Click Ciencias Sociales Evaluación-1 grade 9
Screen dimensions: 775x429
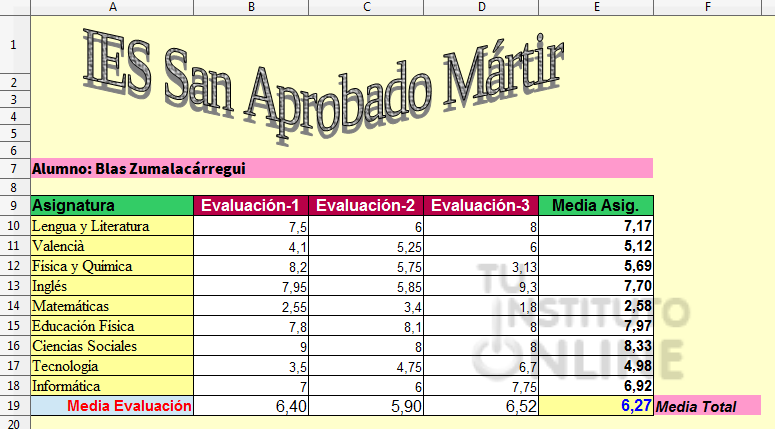[251, 345]
